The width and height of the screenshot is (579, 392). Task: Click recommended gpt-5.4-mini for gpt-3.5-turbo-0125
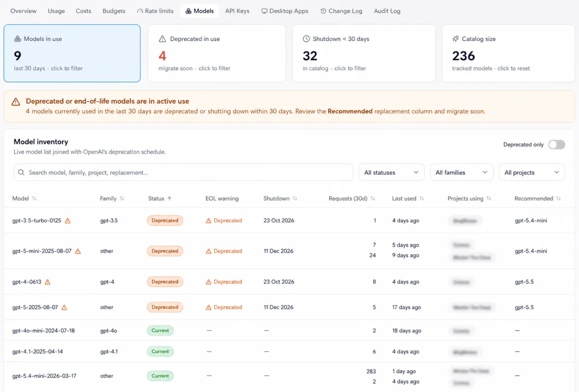pyautogui.click(x=531, y=220)
